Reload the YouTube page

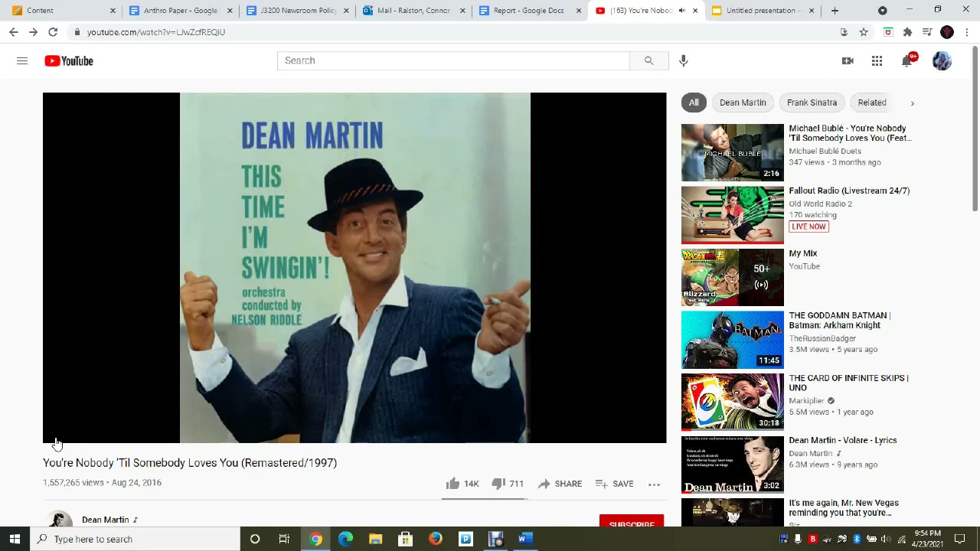coord(53,32)
